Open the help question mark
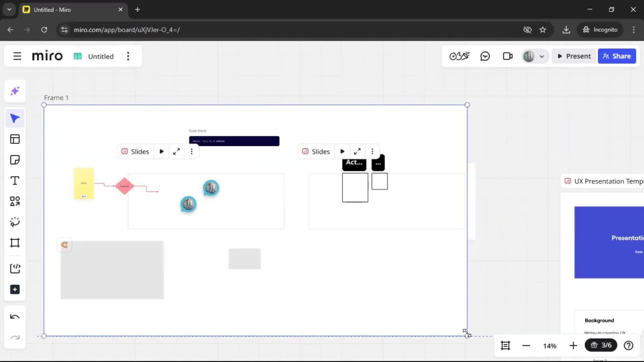The height and width of the screenshot is (362, 644). coord(629,346)
